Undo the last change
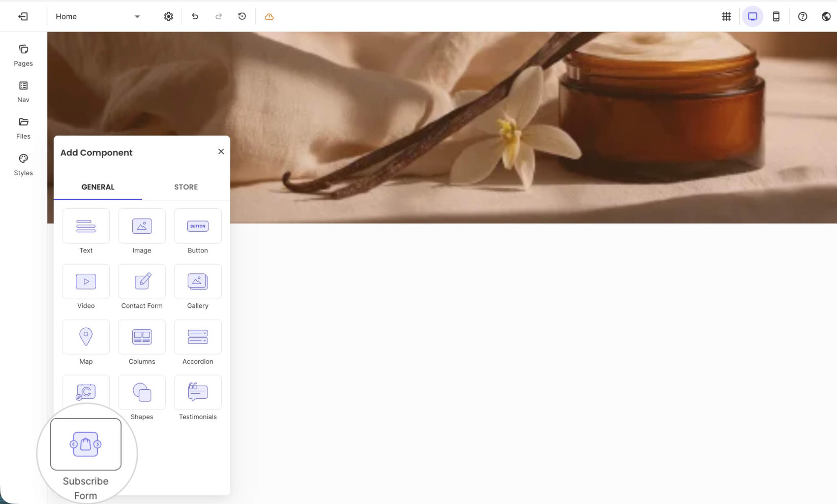The height and width of the screenshot is (504, 837). coord(195,16)
